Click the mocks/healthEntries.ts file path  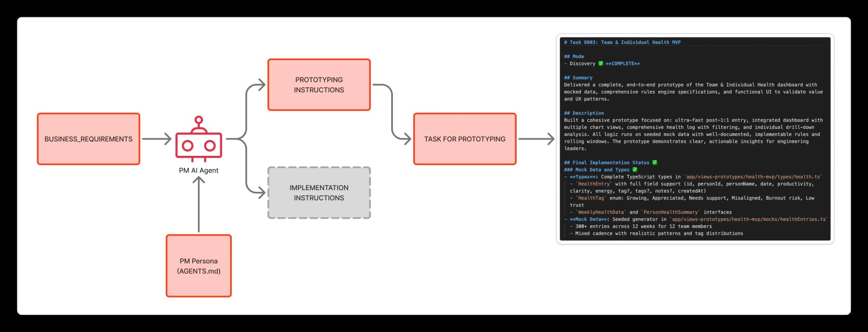point(749,220)
